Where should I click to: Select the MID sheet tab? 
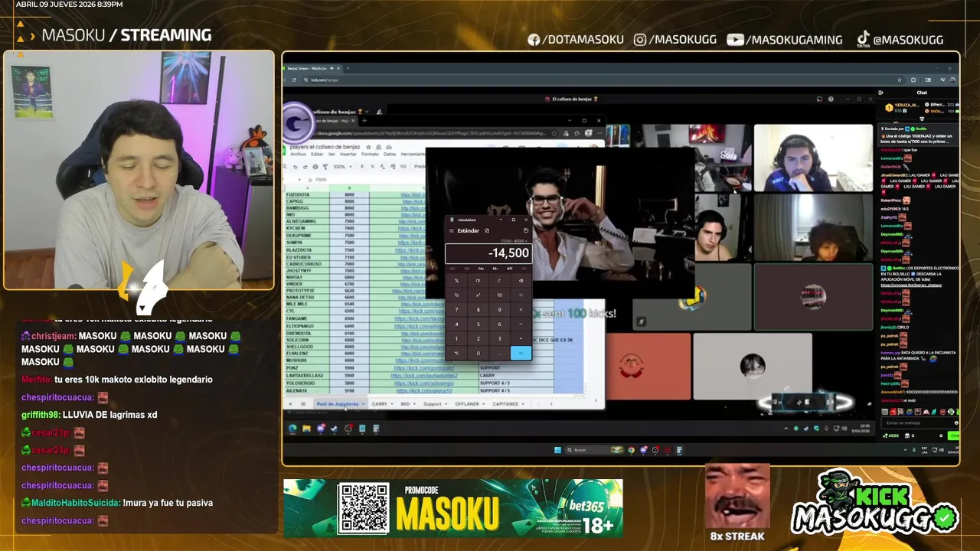[x=405, y=404]
